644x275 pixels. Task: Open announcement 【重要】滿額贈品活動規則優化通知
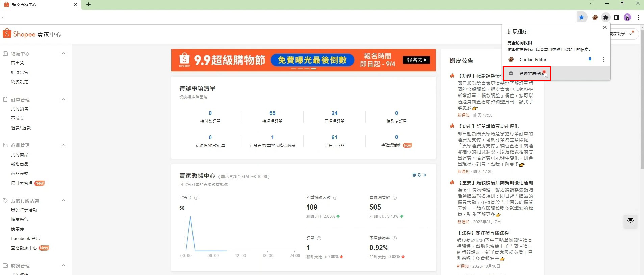point(495,183)
